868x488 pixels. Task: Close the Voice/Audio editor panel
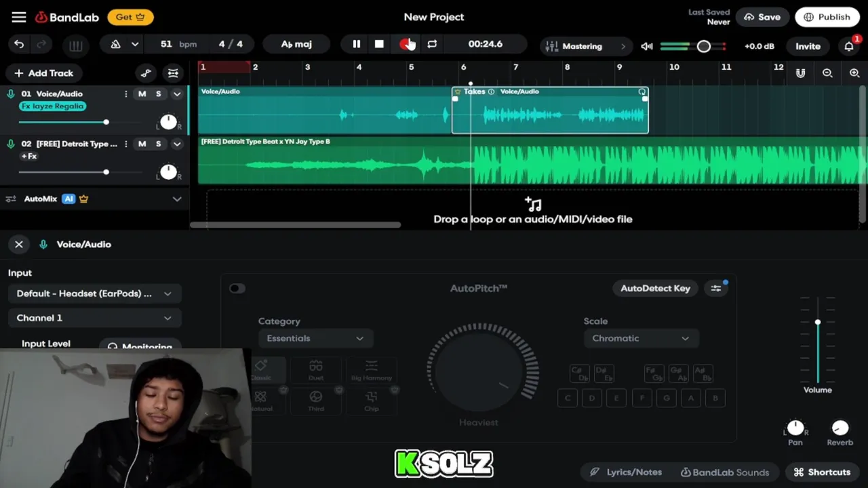point(19,245)
